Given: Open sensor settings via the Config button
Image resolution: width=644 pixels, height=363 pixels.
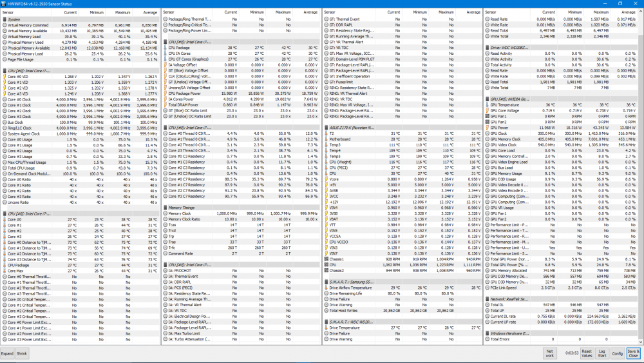Looking at the screenshot, I should tap(617, 353).
